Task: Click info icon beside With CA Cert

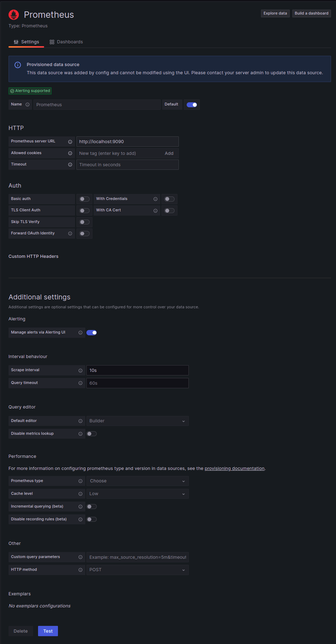Action: 155,211
